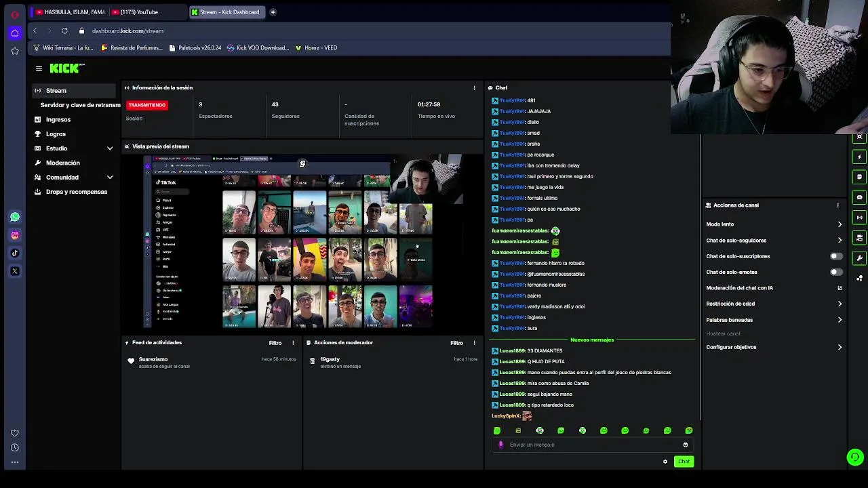Open Home - VEED bookmark
Viewport: 868px width, 488px height.
pos(316,48)
